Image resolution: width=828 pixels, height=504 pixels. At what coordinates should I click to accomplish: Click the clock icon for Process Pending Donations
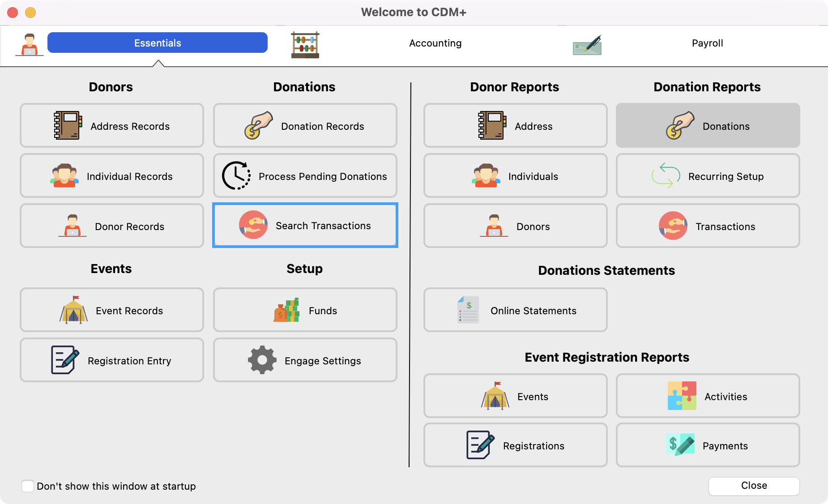click(x=236, y=175)
